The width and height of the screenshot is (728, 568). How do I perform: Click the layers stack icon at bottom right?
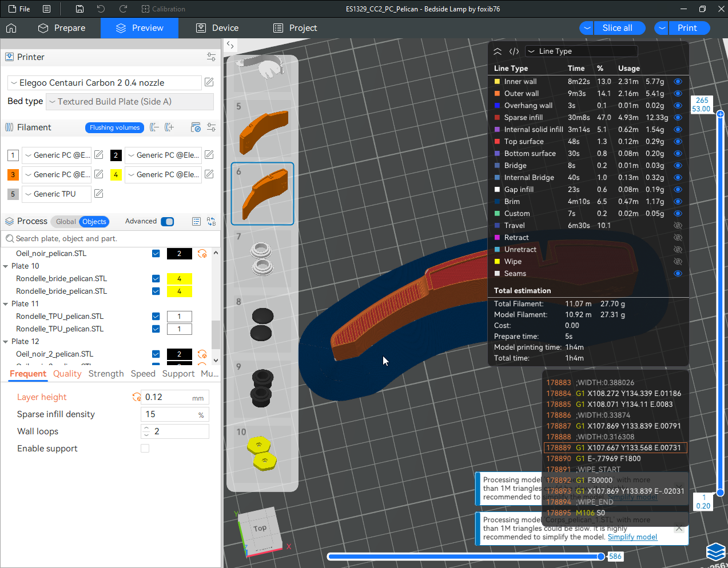[716, 551]
